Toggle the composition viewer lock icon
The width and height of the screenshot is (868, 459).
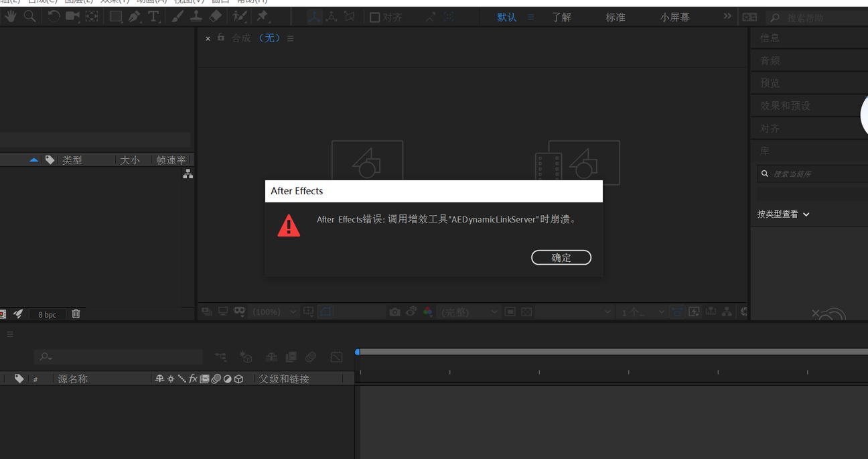click(x=221, y=38)
